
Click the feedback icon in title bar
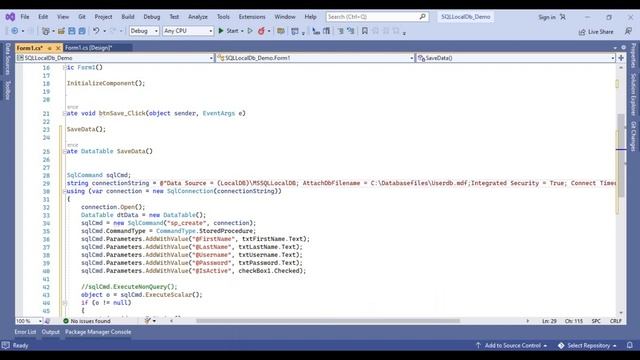(628, 31)
